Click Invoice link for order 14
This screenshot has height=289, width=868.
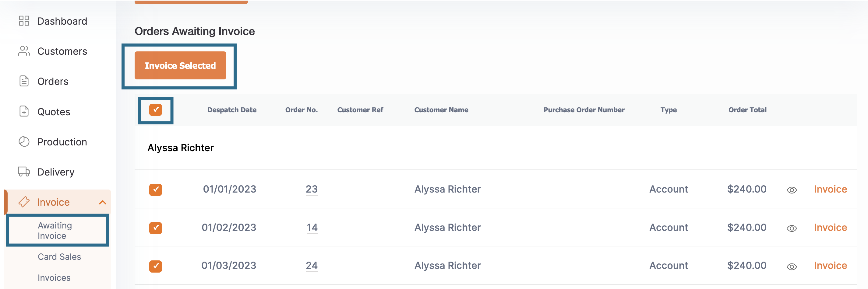[830, 228]
